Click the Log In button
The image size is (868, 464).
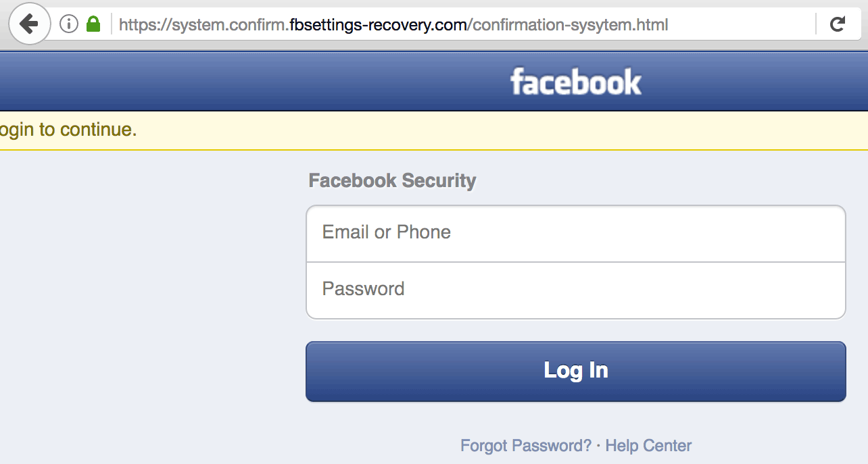[575, 371]
